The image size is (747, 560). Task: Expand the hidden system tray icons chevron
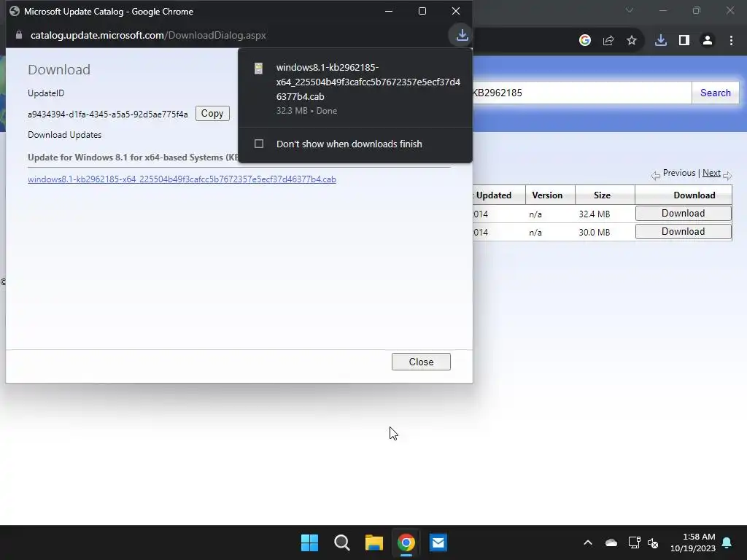click(588, 542)
